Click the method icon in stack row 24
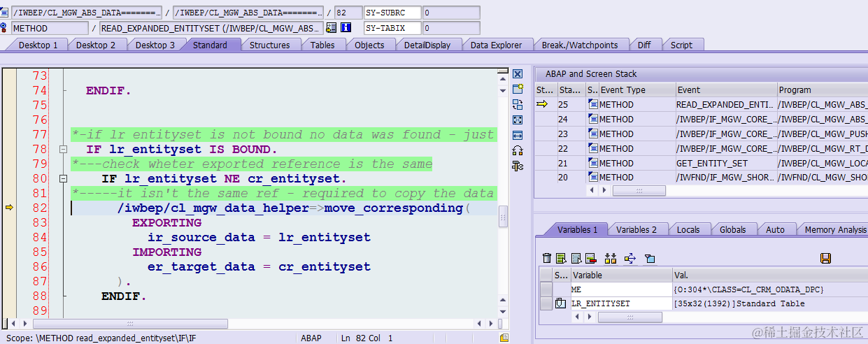The height and width of the screenshot is (344, 868). click(593, 119)
